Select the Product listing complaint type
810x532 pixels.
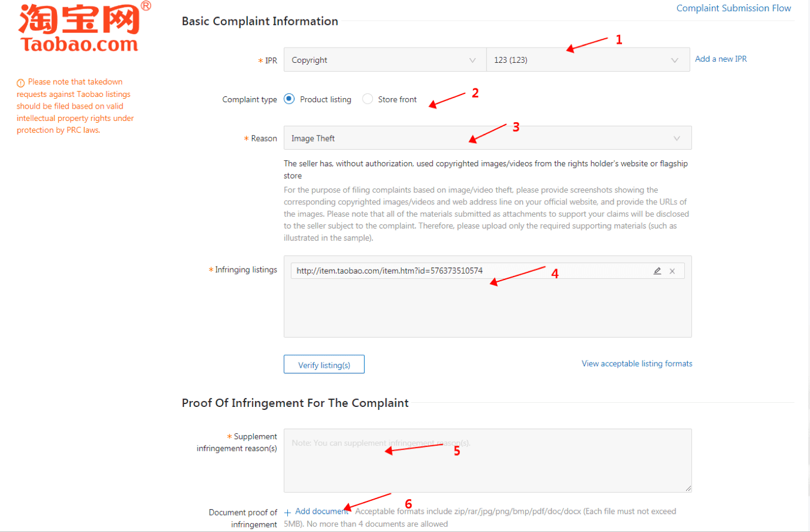click(x=289, y=99)
